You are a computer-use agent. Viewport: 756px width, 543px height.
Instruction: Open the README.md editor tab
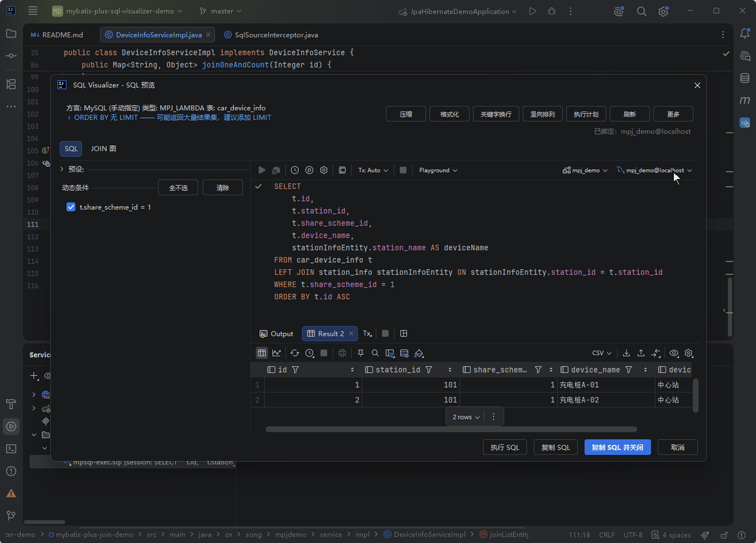(57, 35)
